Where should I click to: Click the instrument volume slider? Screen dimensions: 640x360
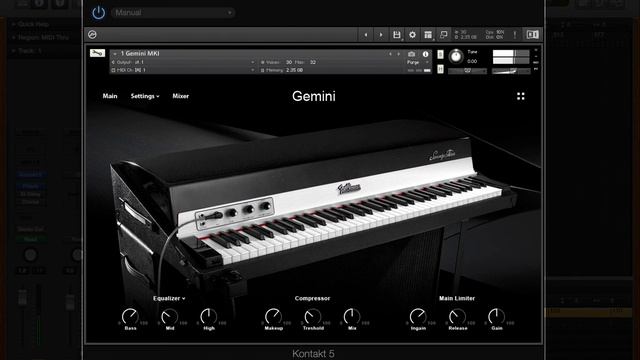coord(511,71)
